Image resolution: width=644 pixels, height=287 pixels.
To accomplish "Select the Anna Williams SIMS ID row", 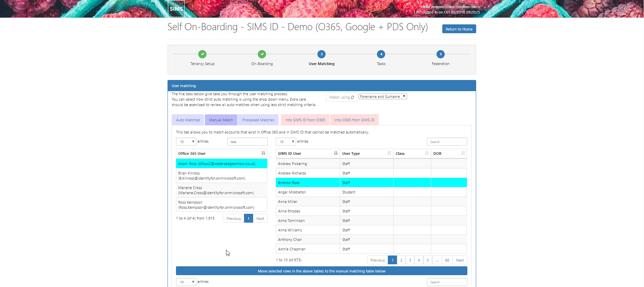I will tap(371, 230).
